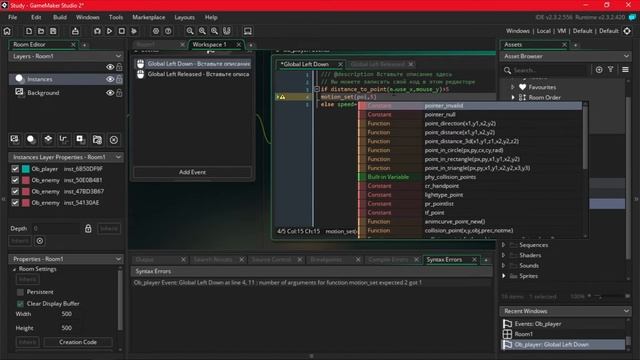Click the Asset Browser search field
The image size is (640, 360).
548,70
